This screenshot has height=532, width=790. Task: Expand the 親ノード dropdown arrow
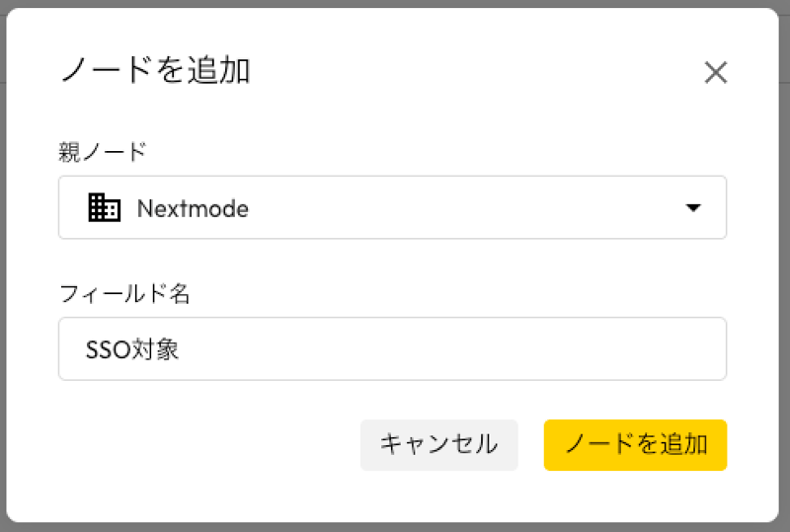click(x=693, y=208)
